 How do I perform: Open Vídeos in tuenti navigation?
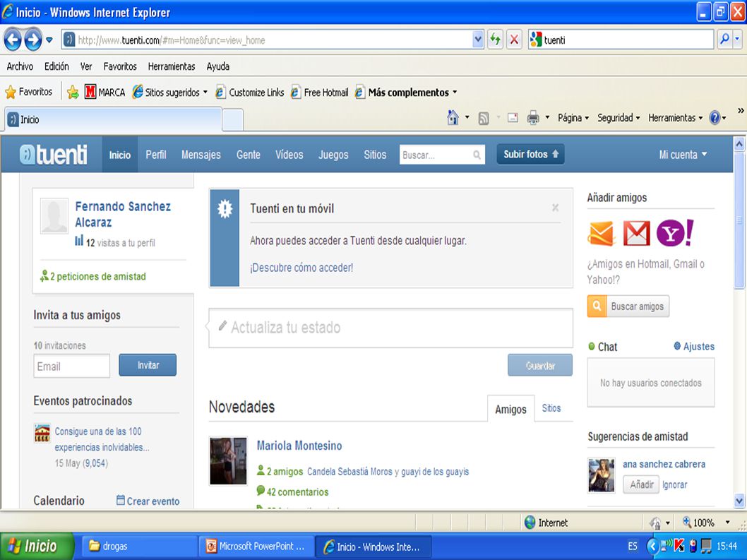click(289, 155)
